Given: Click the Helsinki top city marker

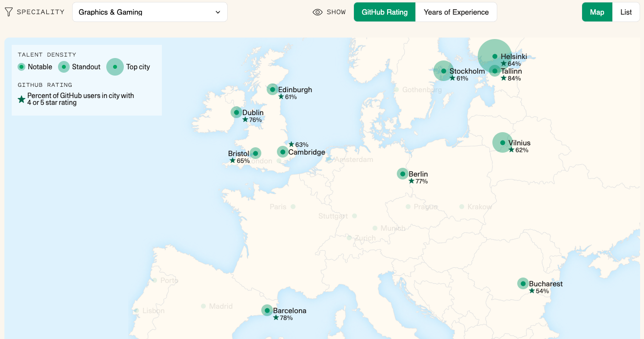Looking at the screenshot, I should coord(494,56).
